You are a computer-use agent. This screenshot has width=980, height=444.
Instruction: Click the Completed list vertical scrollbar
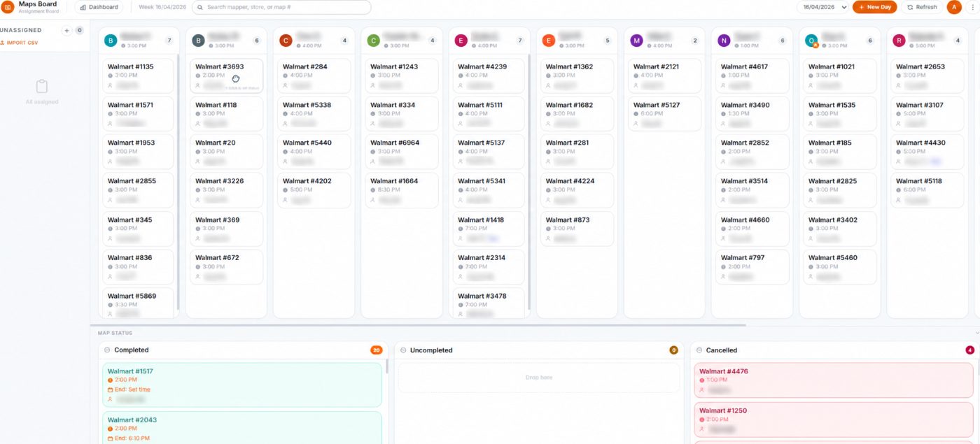coord(387,366)
